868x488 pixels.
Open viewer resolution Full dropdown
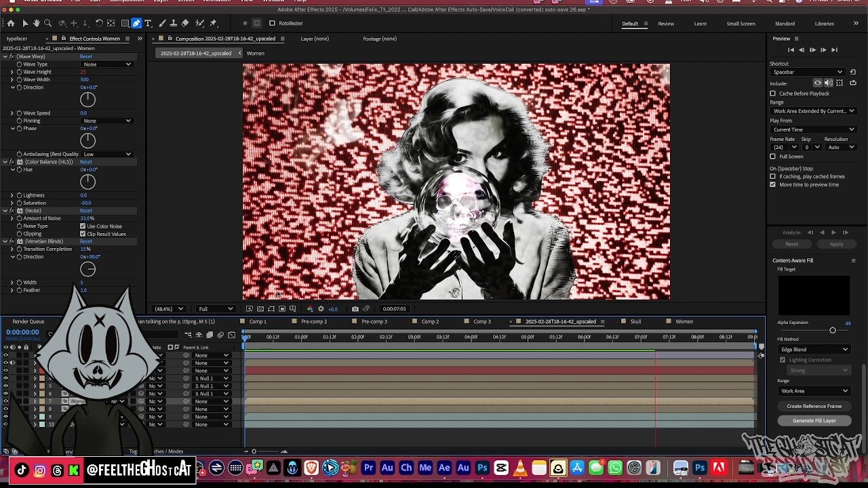point(216,309)
